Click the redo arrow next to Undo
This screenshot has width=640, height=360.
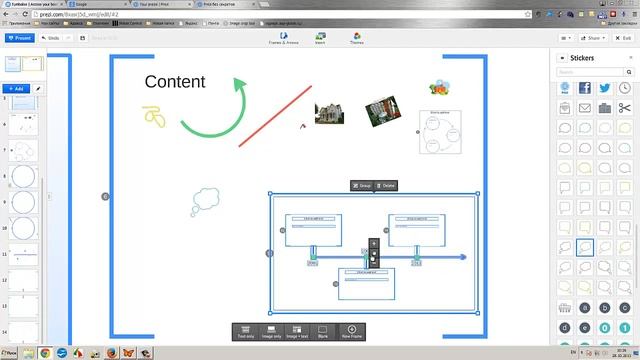point(68,38)
